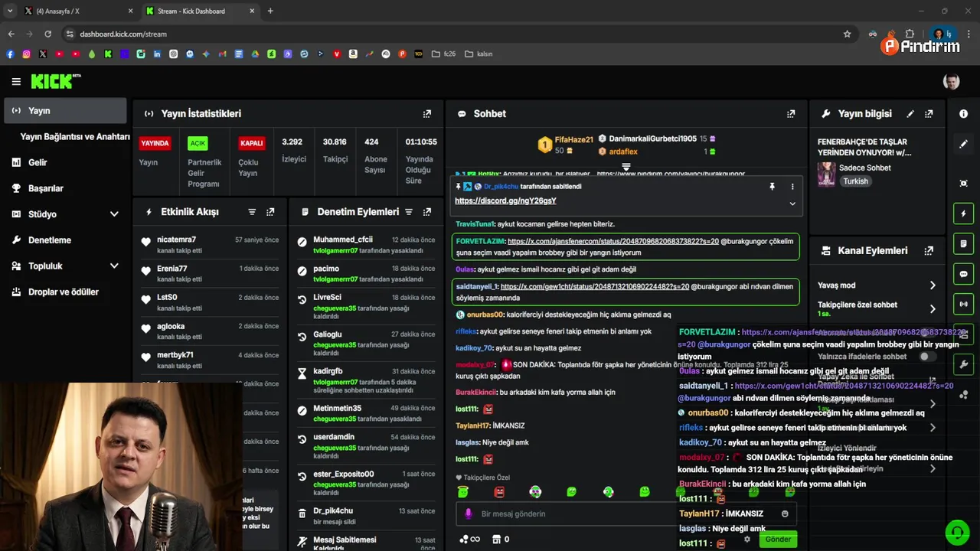Click username nicatemra7 in the activity feed

coord(177,240)
